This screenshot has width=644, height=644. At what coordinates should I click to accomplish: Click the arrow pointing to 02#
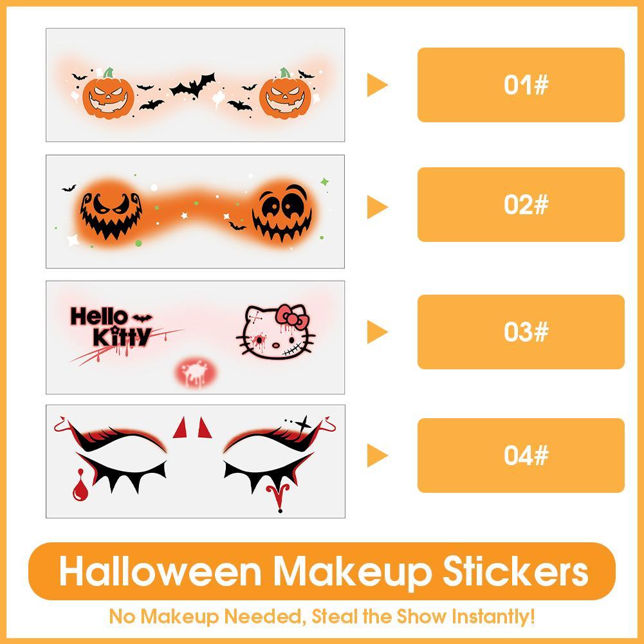pyautogui.click(x=377, y=207)
